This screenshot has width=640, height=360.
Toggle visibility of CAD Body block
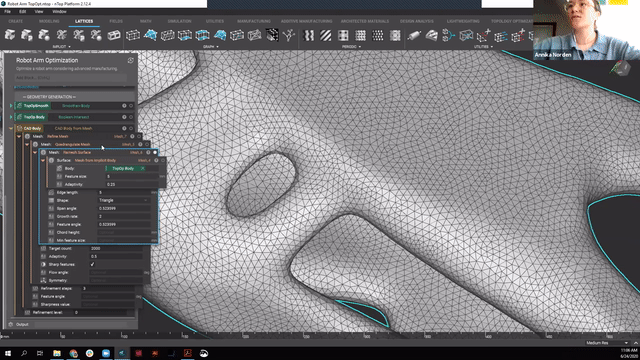(131, 128)
